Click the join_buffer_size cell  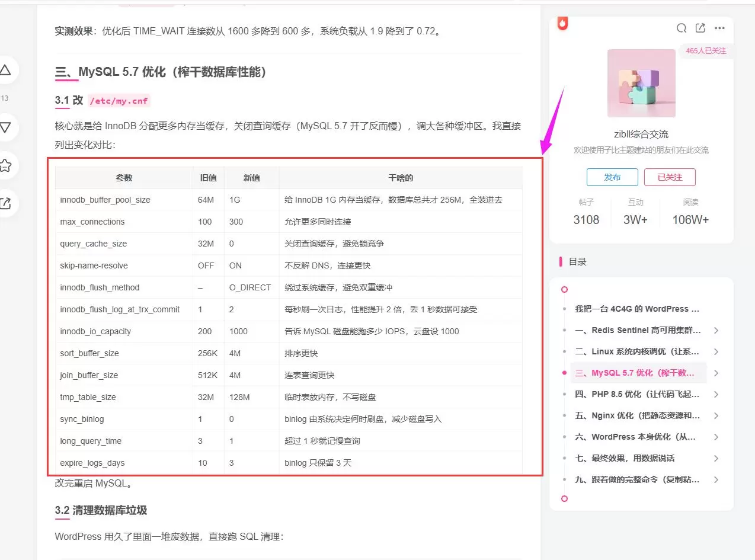[x=124, y=375]
